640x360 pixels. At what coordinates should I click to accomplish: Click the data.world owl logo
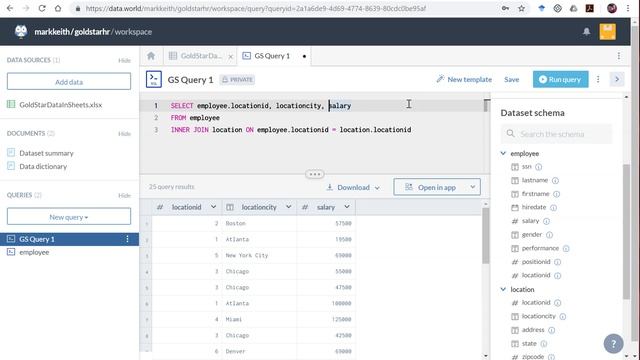21,31
